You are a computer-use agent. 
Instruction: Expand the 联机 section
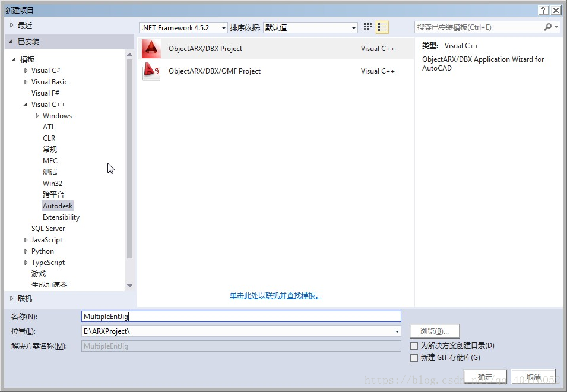(x=11, y=298)
